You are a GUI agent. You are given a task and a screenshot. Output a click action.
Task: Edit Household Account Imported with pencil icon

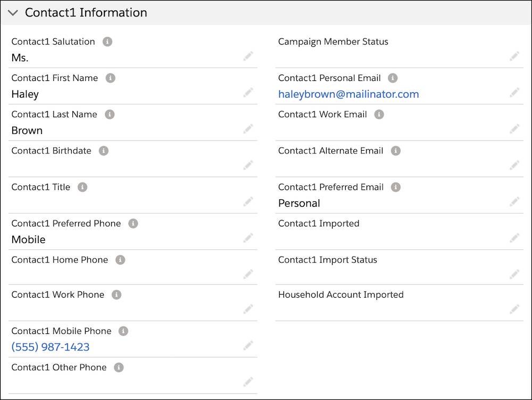(x=514, y=309)
